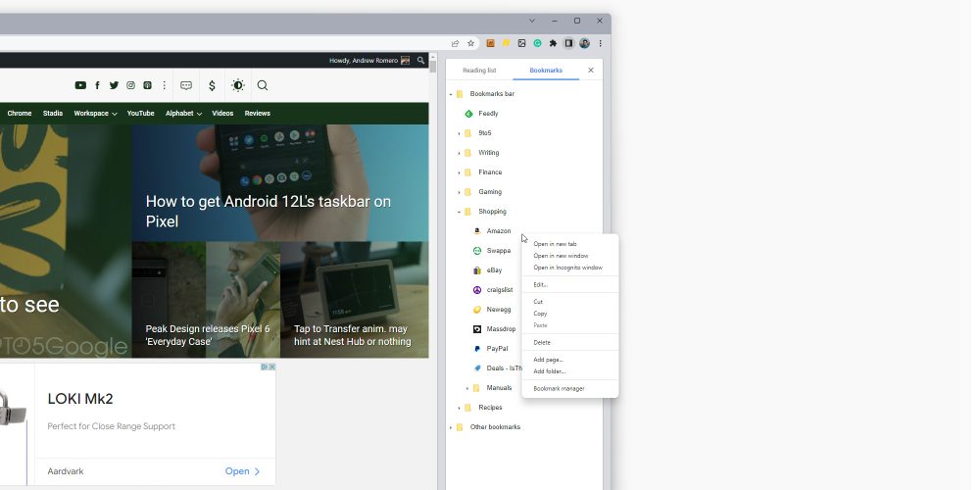This screenshot has width=980, height=490.
Task: Bookmark this page with the star icon
Action: click(x=470, y=43)
